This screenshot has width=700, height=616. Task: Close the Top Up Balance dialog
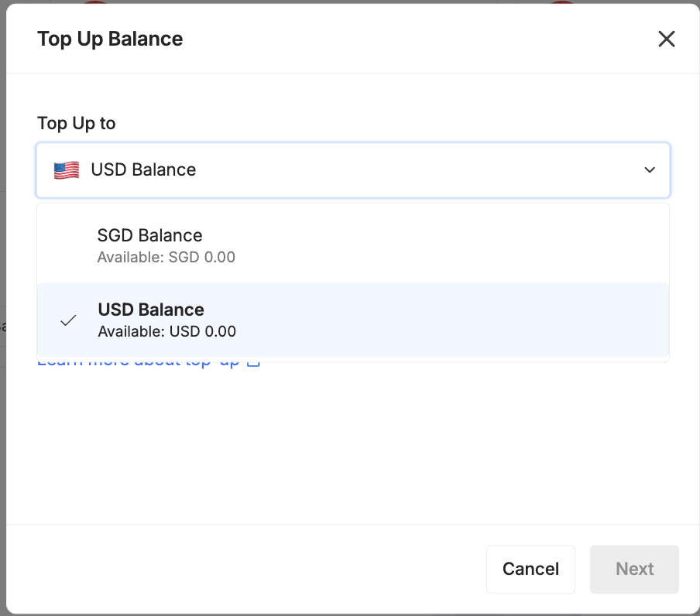[666, 39]
